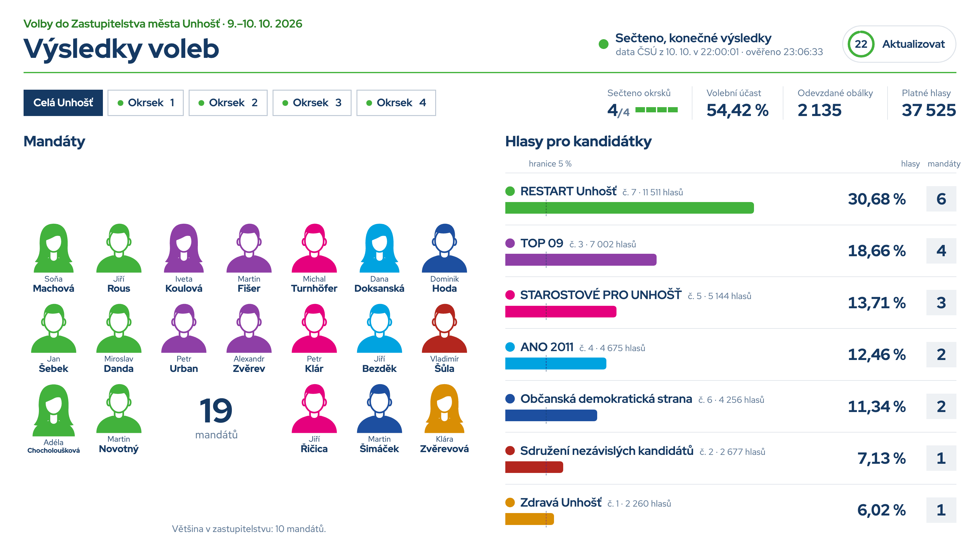Click the TOP 09 mandate count 4

coord(941,251)
